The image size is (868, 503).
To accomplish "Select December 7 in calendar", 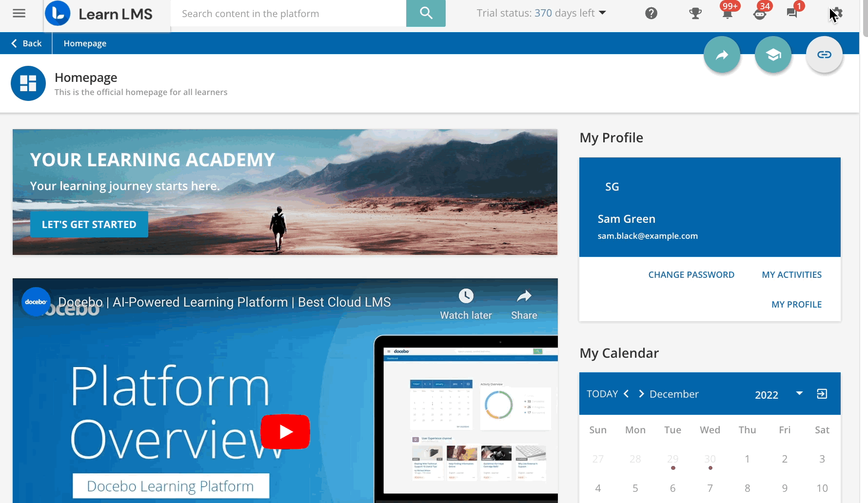I will 710,488.
